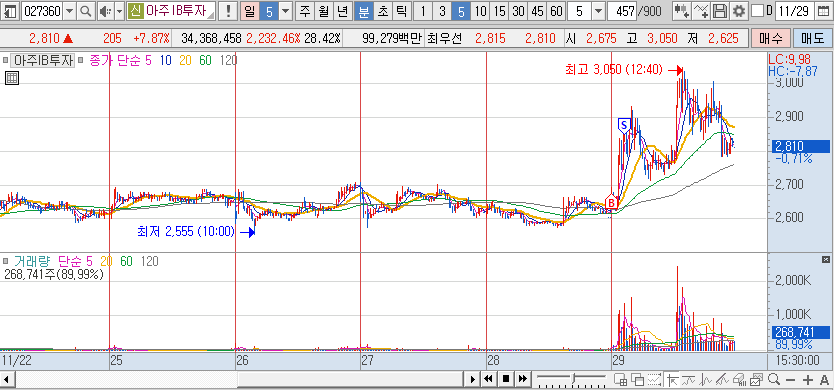Click the magnifier zoom icon in bottom toolbar

[774, 379]
